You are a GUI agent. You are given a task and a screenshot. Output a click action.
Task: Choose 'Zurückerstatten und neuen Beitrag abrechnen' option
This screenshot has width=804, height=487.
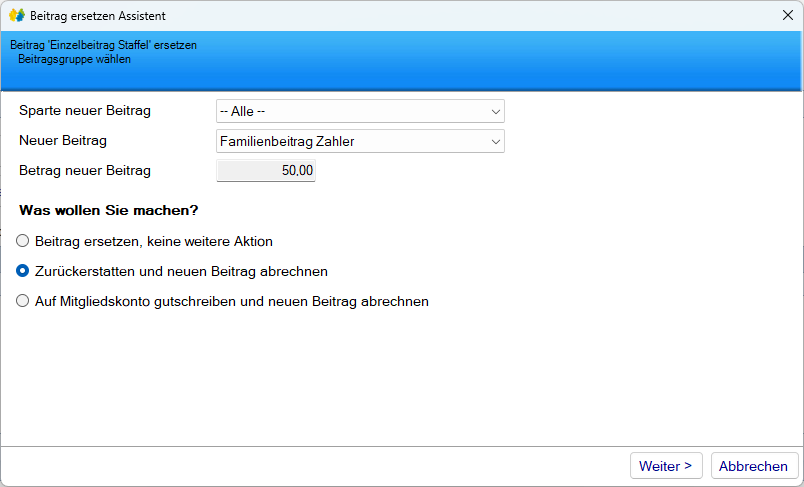coord(23,271)
